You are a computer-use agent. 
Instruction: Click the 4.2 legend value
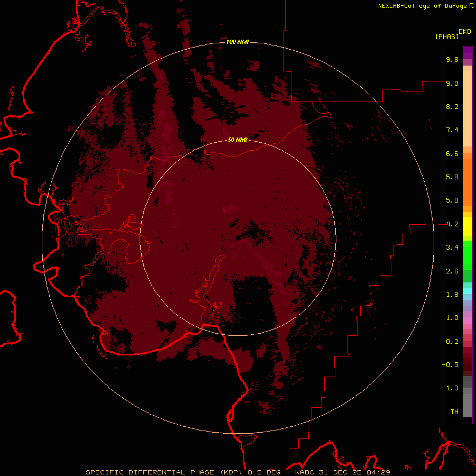[452, 224]
